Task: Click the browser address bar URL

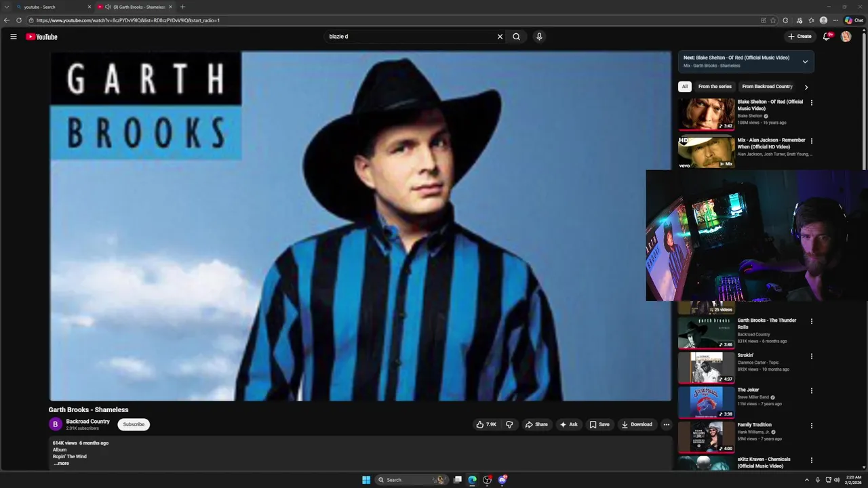Action: [x=128, y=20]
